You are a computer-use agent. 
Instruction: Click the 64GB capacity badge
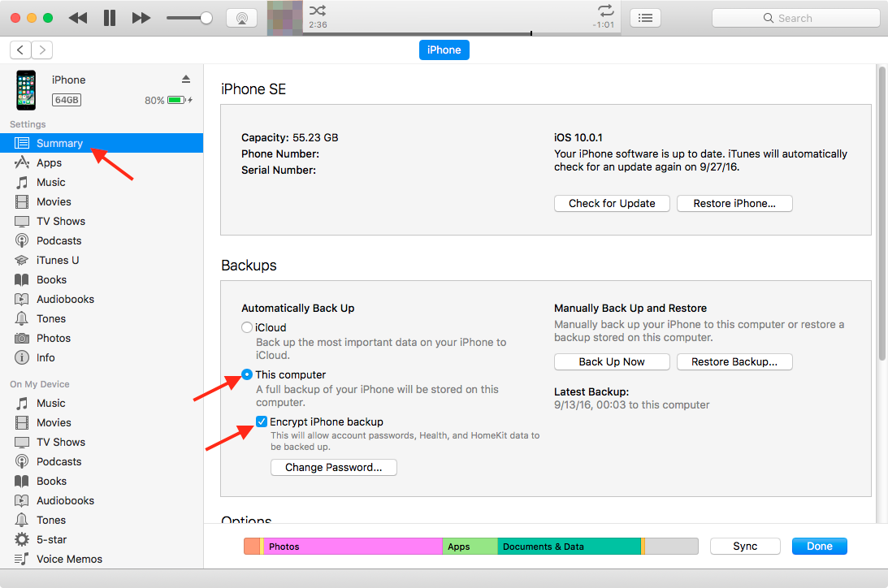pos(67,100)
